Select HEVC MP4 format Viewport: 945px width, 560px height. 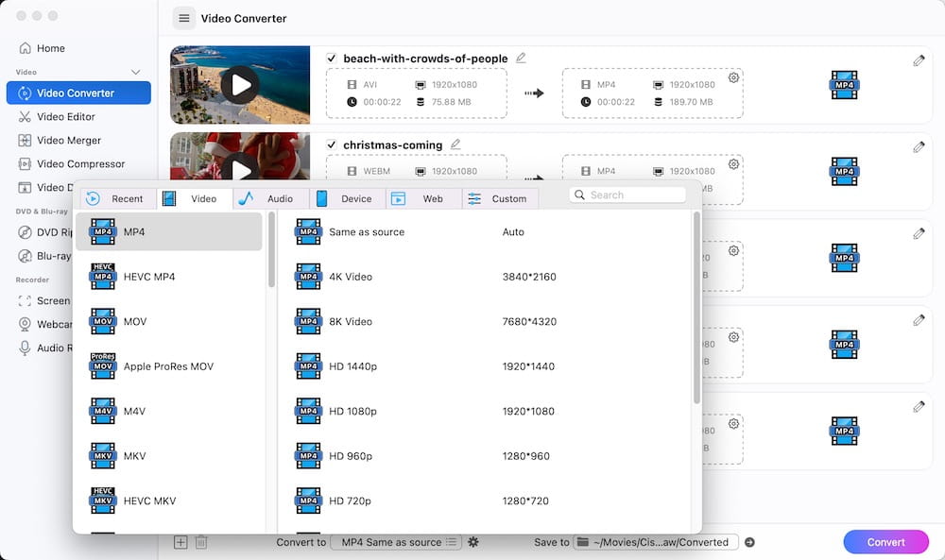pyautogui.click(x=169, y=277)
